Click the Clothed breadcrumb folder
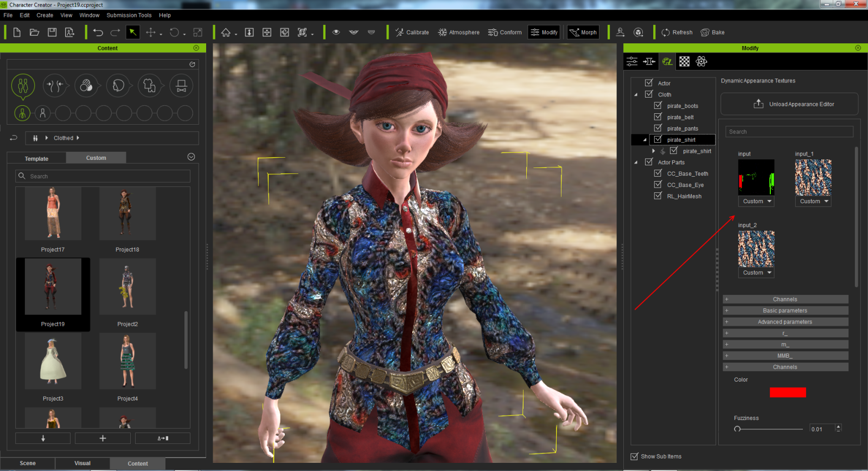Image resolution: width=868 pixels, height=471 pixels. tap(63, 138)
